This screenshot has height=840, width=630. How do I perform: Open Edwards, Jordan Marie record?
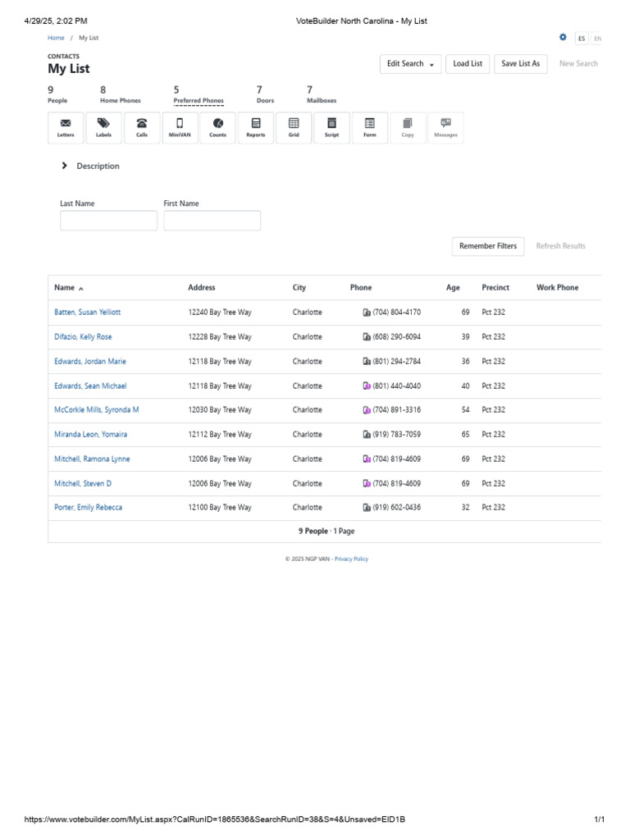pyautogui.click(x=90, y=362)
